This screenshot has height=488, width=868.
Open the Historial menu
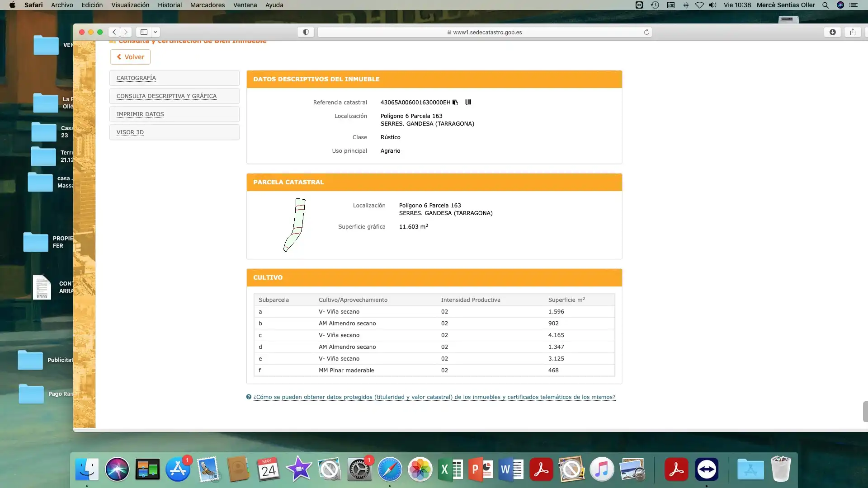[170, 5]
